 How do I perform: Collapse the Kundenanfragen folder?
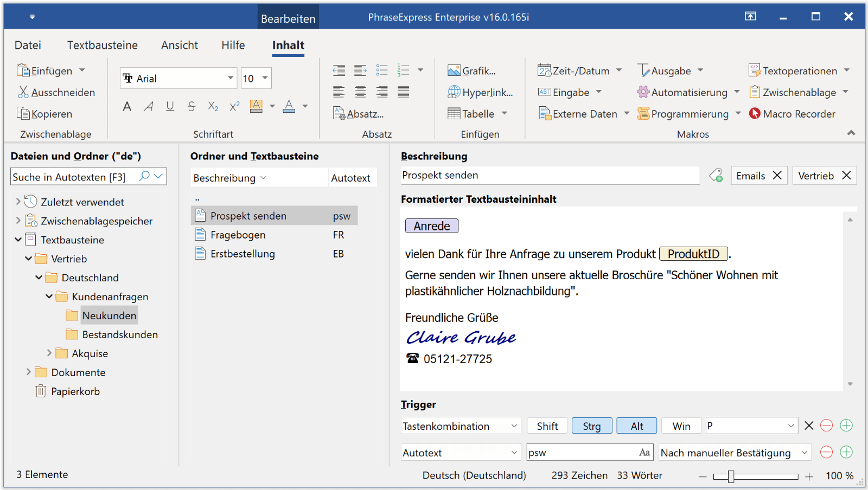49,296
